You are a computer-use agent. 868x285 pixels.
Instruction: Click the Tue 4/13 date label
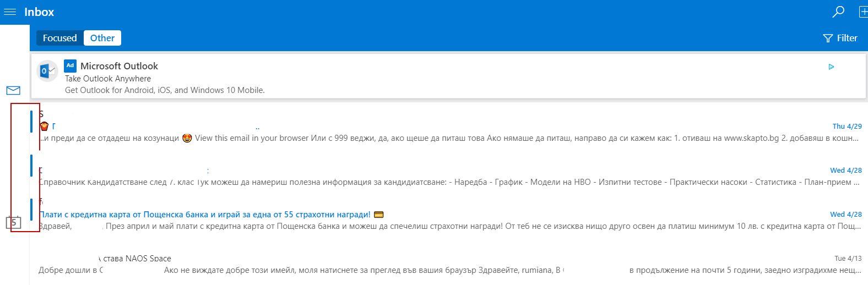click(848, 259)
